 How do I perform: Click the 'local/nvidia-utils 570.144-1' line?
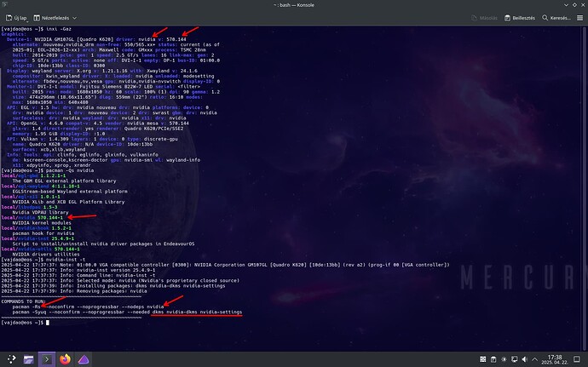point(40,249)
